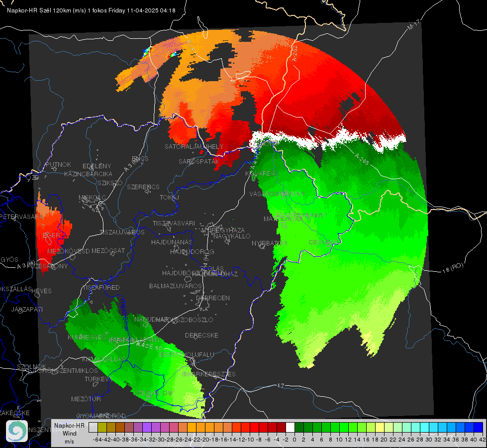Click the 'Napkor-HR Wind m/s' legend label
Image resolution: width=487 pixels, height=448 pixels.
69,433
